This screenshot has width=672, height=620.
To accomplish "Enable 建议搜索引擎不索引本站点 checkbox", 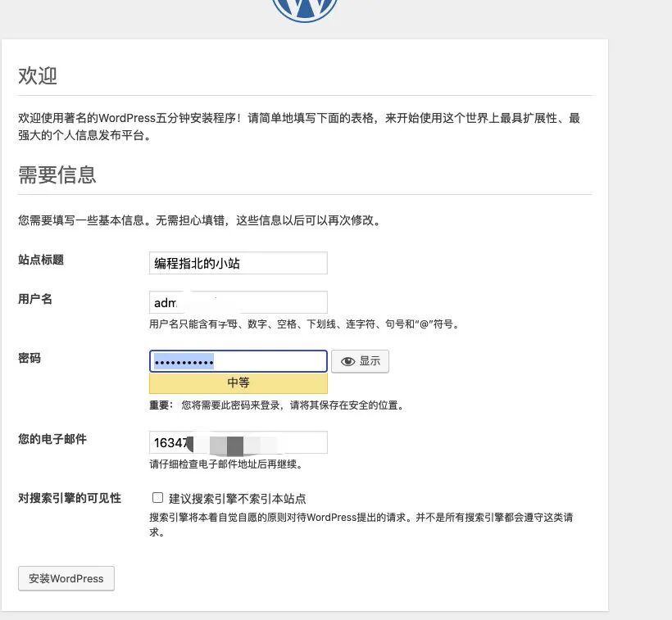I will tap(157, 497).
